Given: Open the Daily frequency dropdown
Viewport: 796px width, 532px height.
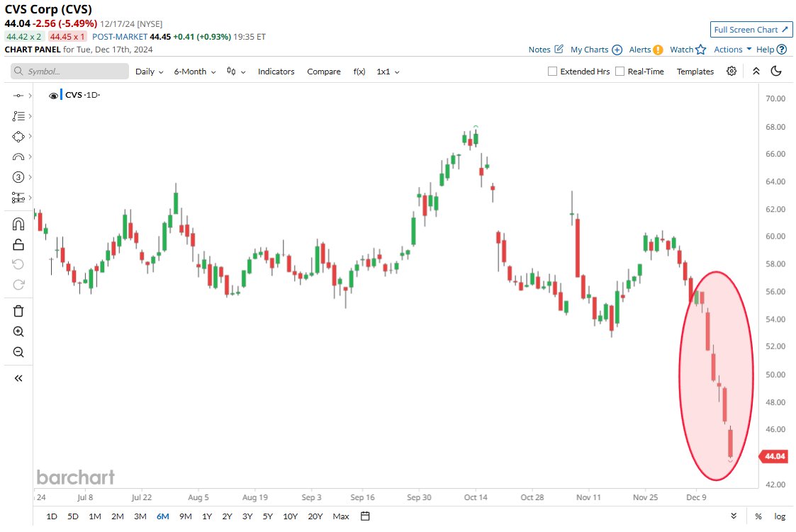Looking at the screenshot, I should tap(150, 72).
